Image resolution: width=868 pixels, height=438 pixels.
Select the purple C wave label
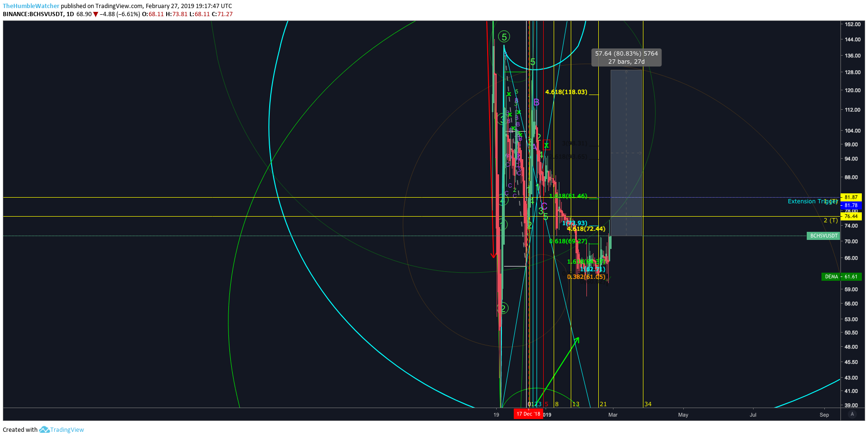pyautogui.click(x=544, y=206)
